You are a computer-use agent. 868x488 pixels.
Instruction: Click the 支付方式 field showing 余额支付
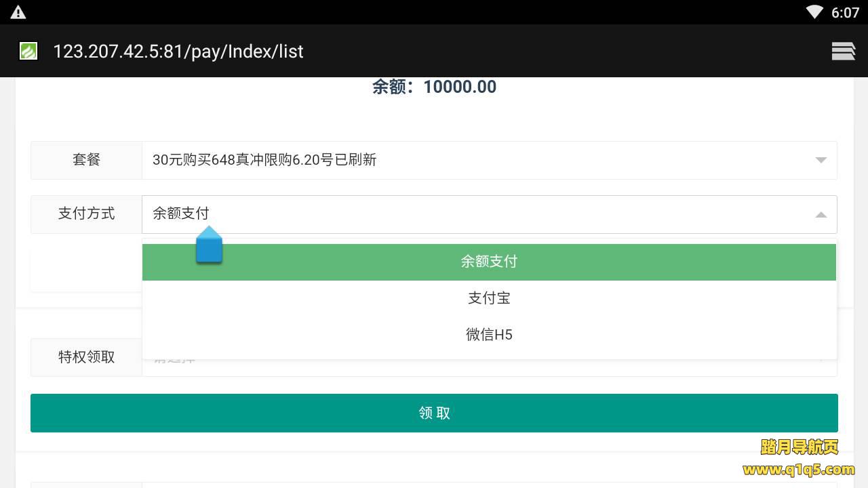[475, 214]
